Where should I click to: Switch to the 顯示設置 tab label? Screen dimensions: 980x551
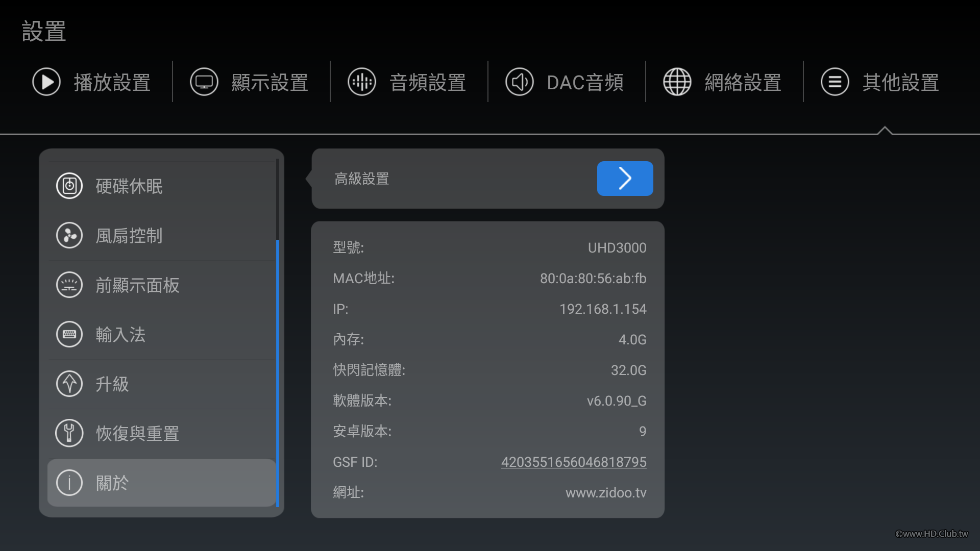(270, 83)
